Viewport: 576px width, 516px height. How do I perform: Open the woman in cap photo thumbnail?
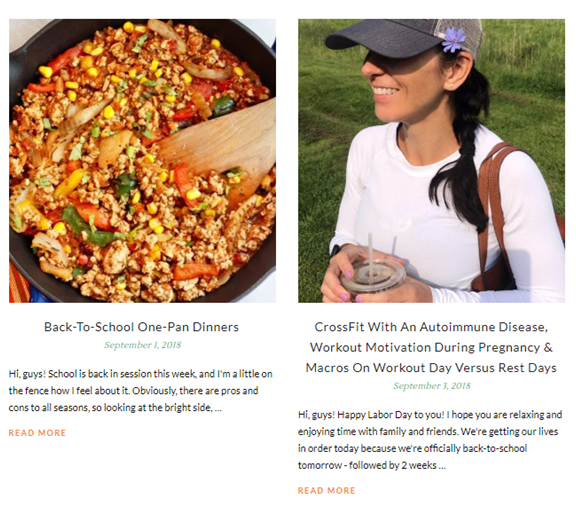431,161
